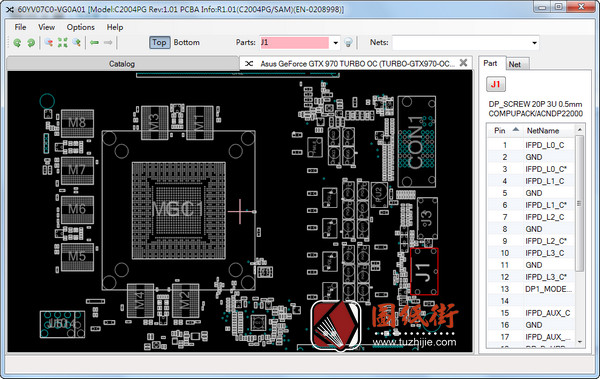Open the File menu
Viewport: 600px width, 379px height.
(x=20, y=27)
